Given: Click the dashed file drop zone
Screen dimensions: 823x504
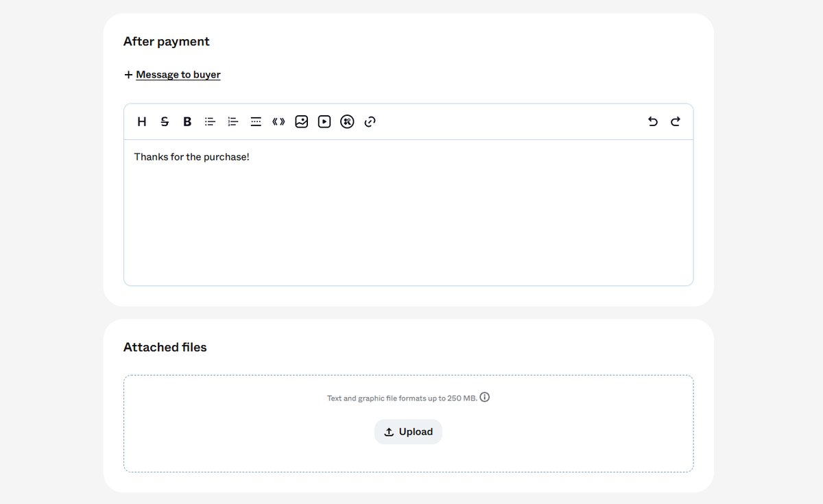Looking at the screenshot, I should click(x=408, y=424).
